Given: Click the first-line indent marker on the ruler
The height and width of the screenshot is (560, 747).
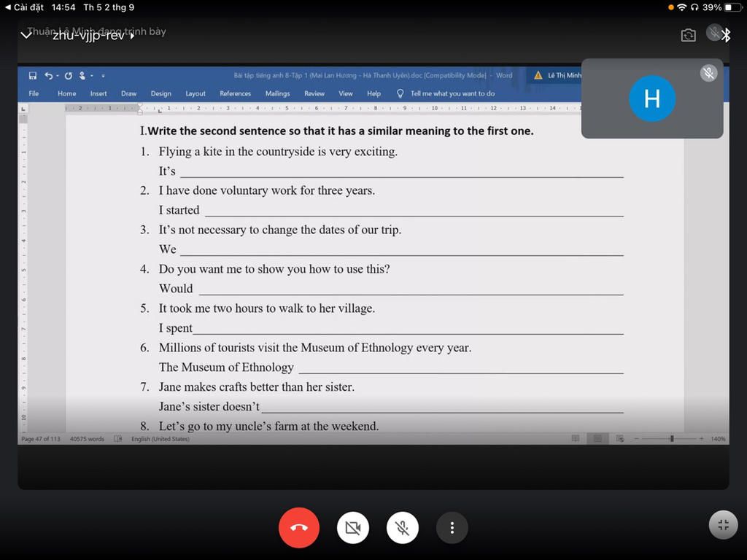Looking at the screenshot, I should pyautogui.click(x=140, y=106).
